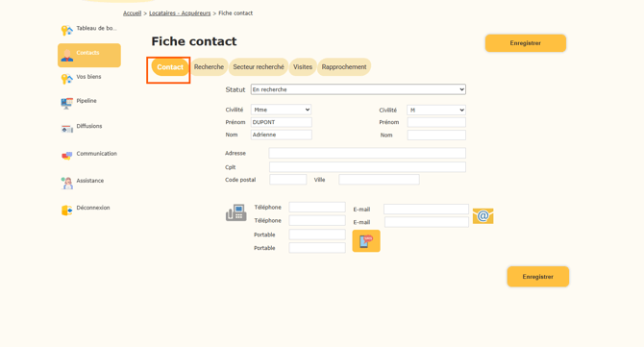Focus the first Portable input field
This screenshot has height=347, width=644.
(x=317, y=235)
